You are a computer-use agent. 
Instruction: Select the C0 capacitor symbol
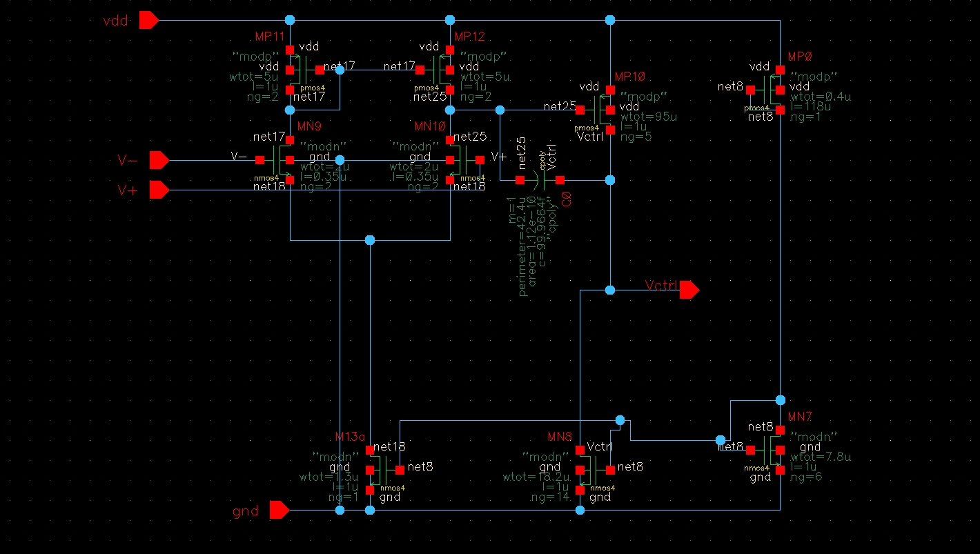pos(539,180)
